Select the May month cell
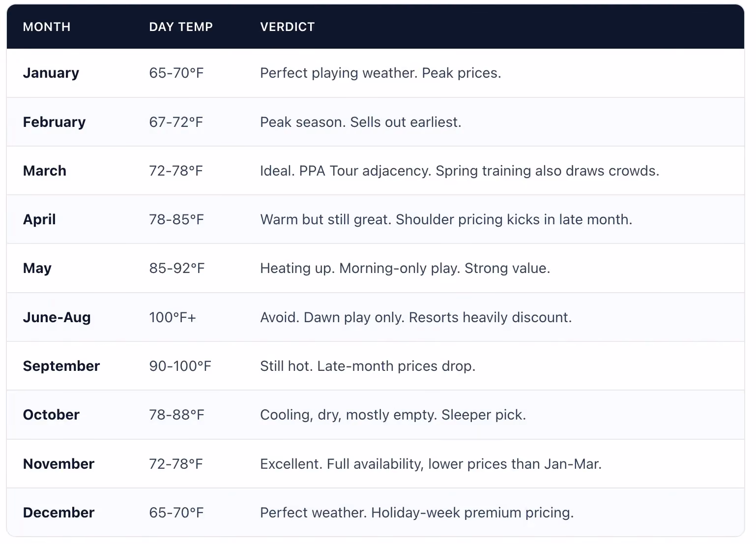 pyautogui.click(x=37, y=269)
